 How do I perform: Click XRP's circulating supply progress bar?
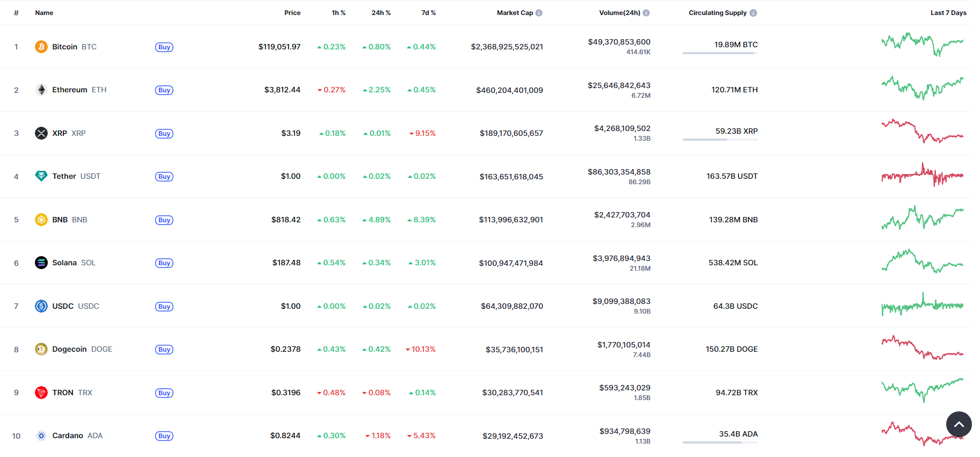click(x=720, y=140)
